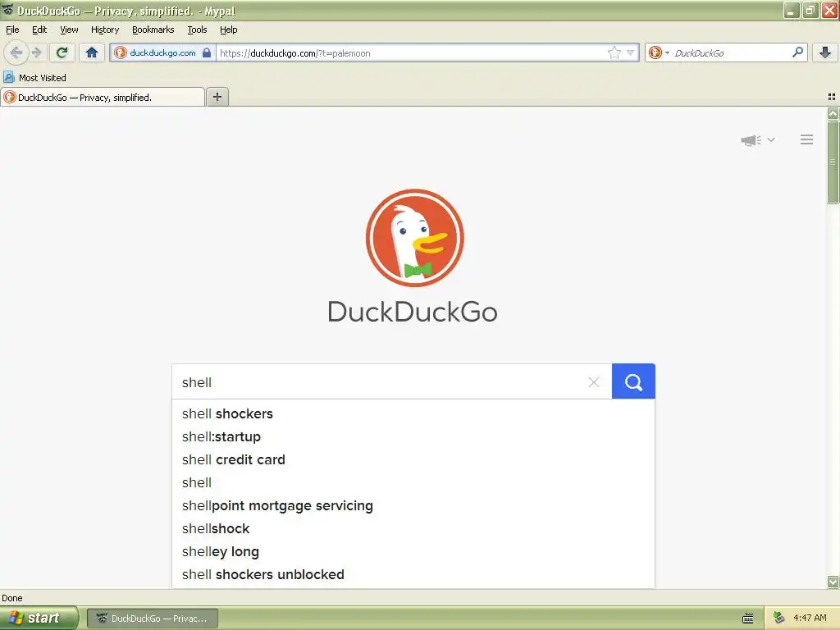Screen dimensions: 840x630
Task: Open the Edit menu
Action: [39, 30]
